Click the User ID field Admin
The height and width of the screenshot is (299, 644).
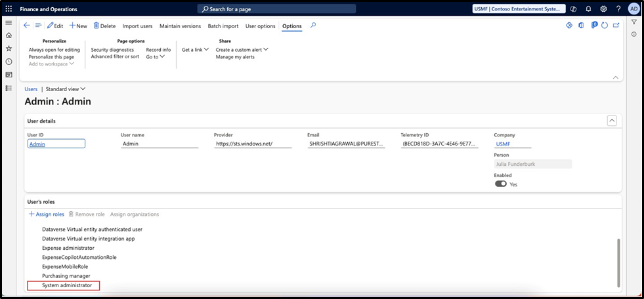56,144
